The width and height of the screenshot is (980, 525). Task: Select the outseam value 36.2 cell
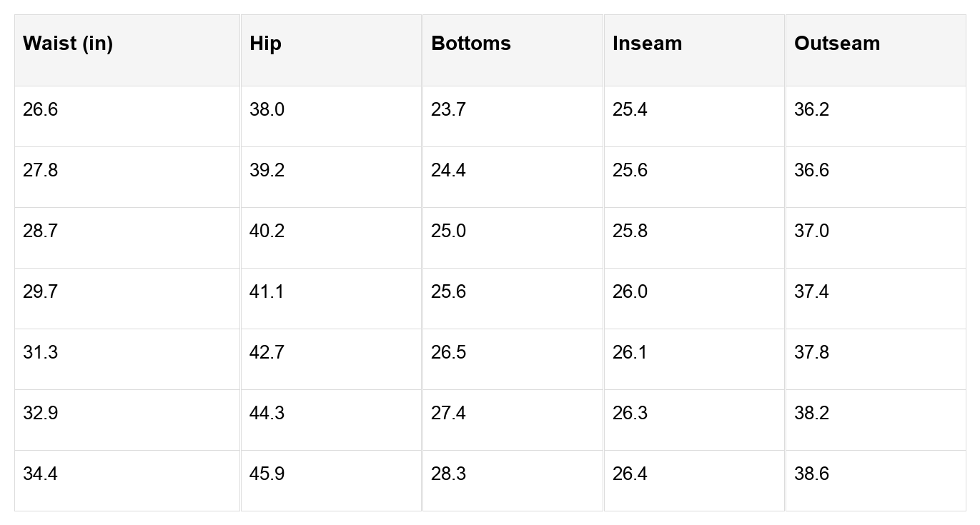tap(812, 110)
